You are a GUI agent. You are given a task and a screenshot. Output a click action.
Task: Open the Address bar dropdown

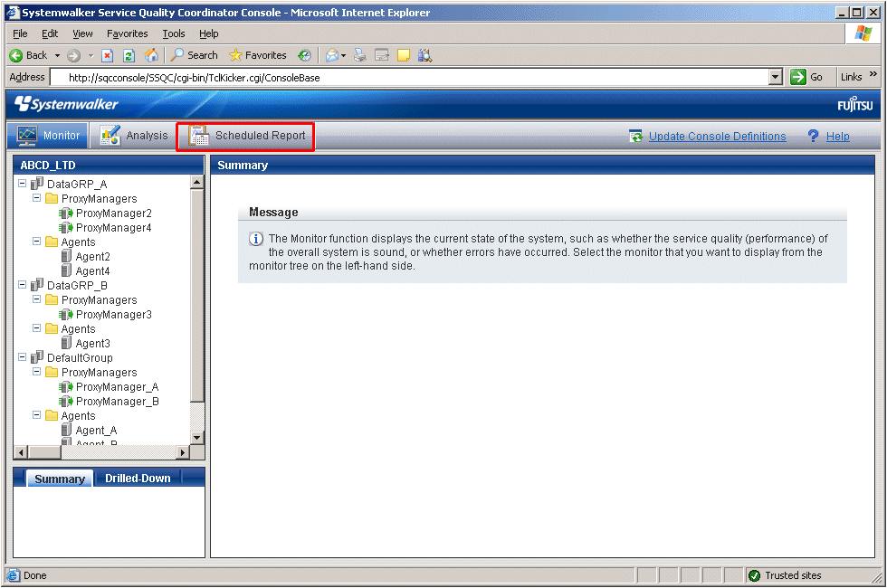click(776, 78)
